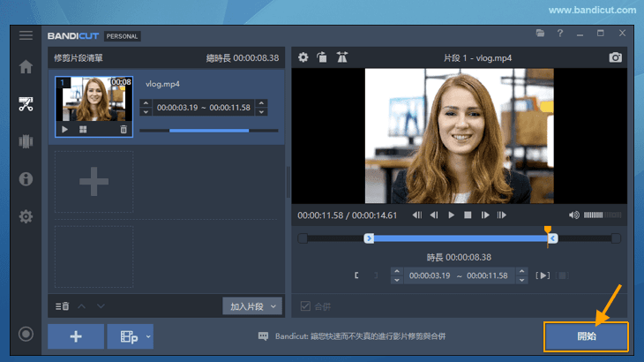
Task: Mute the speaker volume icon
Action: click(x=573, y=215)
